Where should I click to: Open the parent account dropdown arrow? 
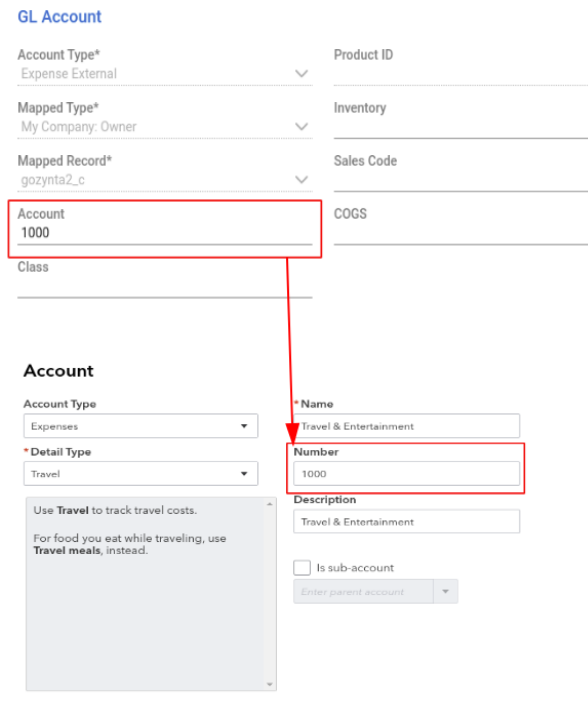445,592
